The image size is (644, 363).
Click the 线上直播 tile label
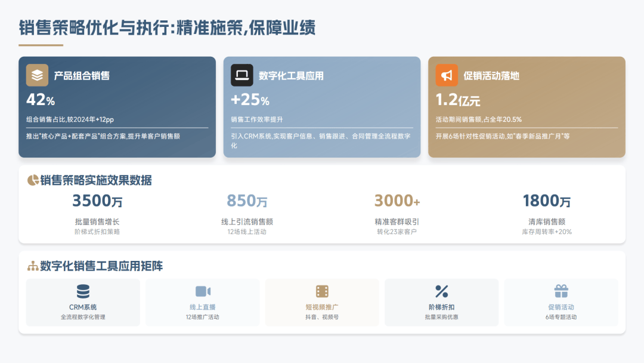point(202,307)
